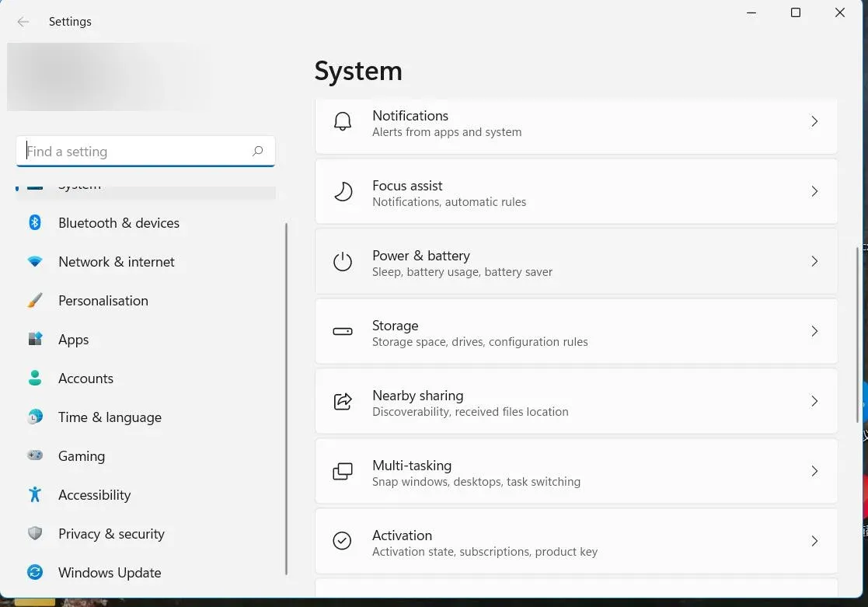Select the Windows Update label

[x=110, y=573]
